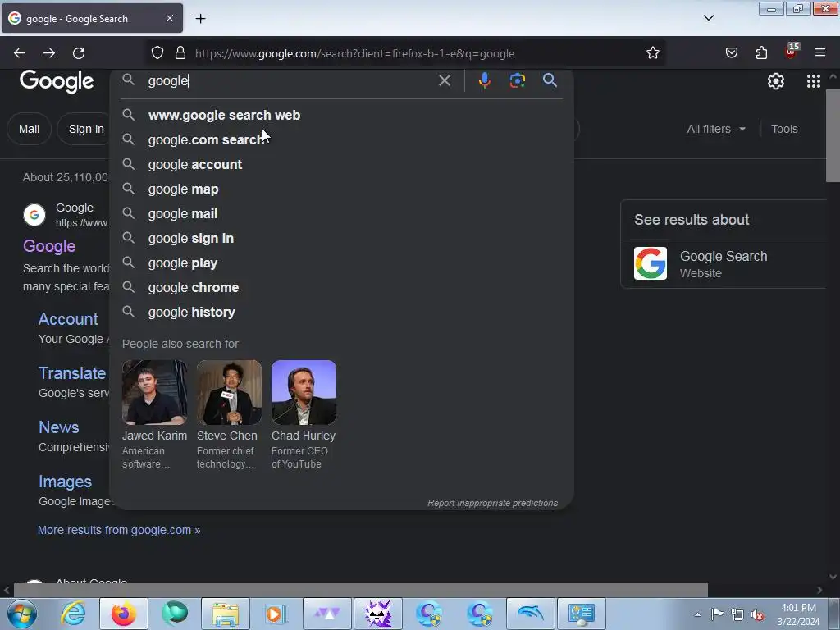Select the 'google play' suggestion
Viewport: 840px width, 630px height.
point(341,263)
